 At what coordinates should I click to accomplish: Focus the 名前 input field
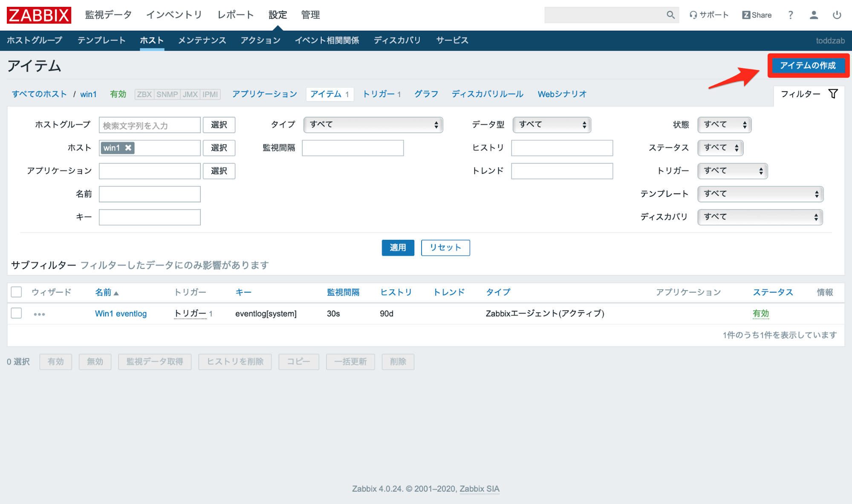pos(150,194)
